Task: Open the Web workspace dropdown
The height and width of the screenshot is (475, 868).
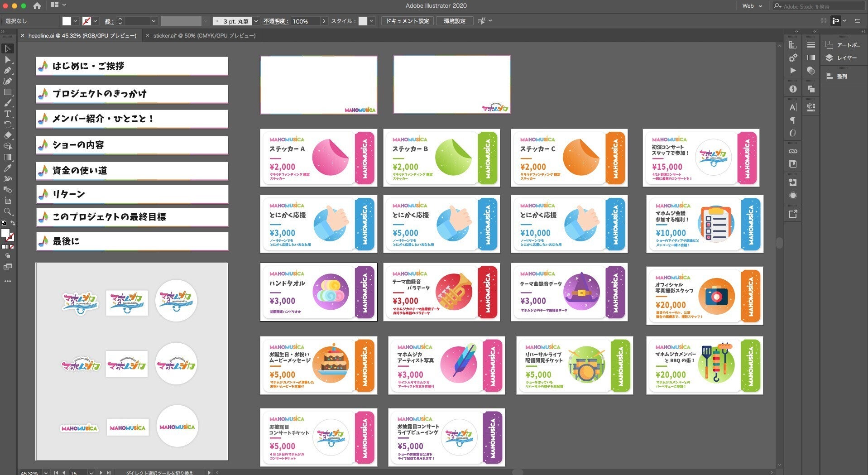Action: click(752, 6)
